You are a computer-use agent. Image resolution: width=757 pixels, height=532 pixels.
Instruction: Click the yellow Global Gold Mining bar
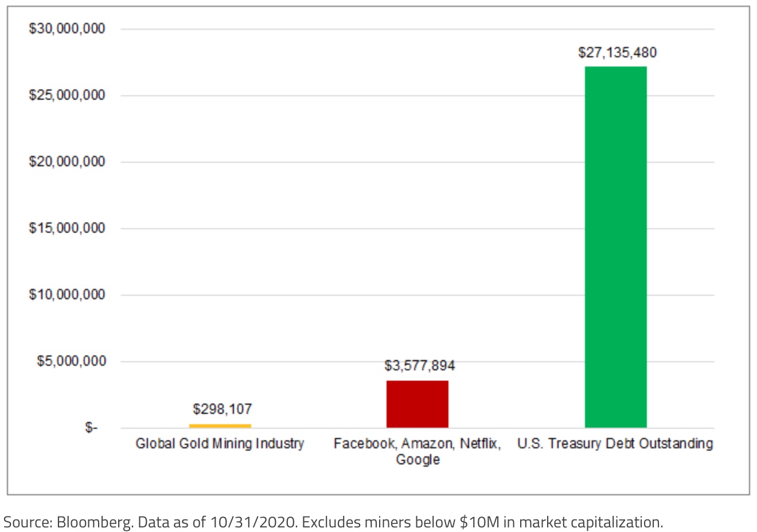pyautogui.click(x=220, y=425)
